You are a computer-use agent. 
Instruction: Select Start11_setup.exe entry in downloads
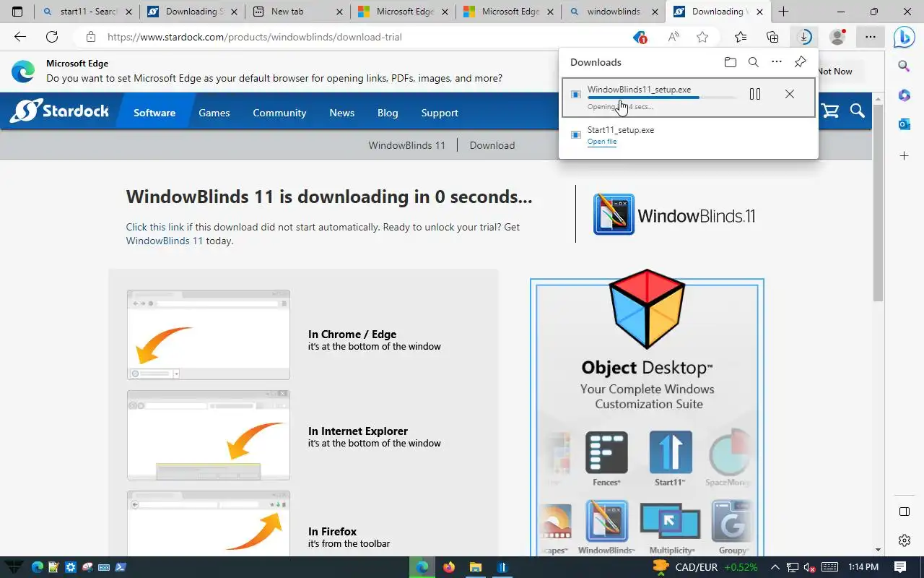(x=689, y=135)
